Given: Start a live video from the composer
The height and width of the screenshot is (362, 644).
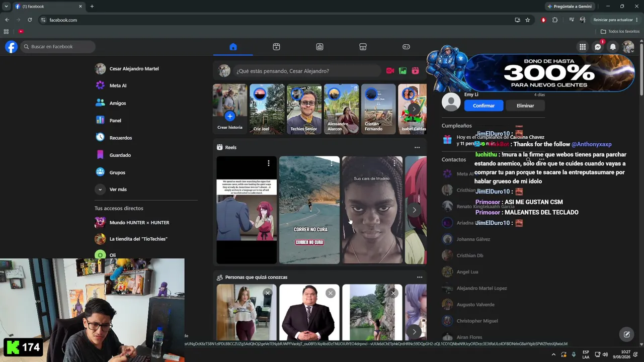Looking at the screenshot, I should tap(390, 71).
